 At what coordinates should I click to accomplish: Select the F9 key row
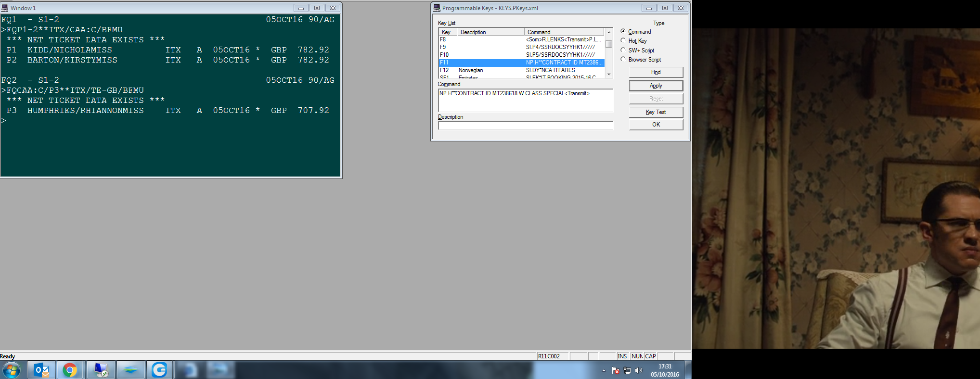pyautogui.click(x=521, y=47)
